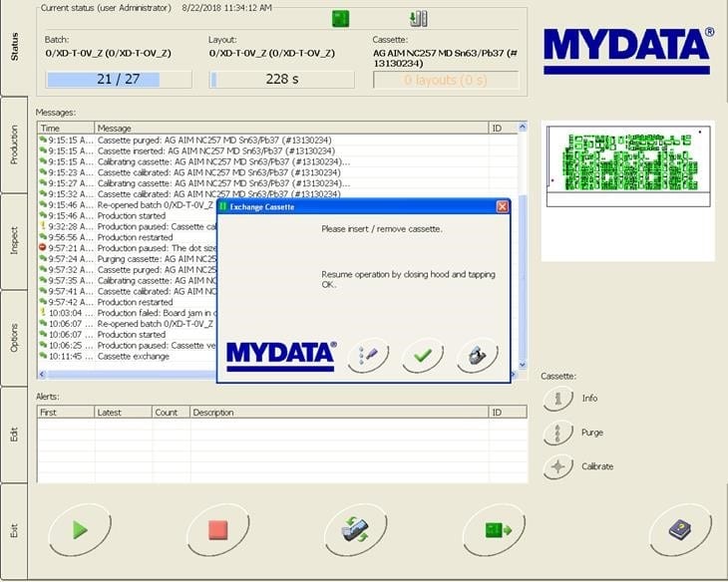Click the Cassette Purge icon

click(558, 433)
